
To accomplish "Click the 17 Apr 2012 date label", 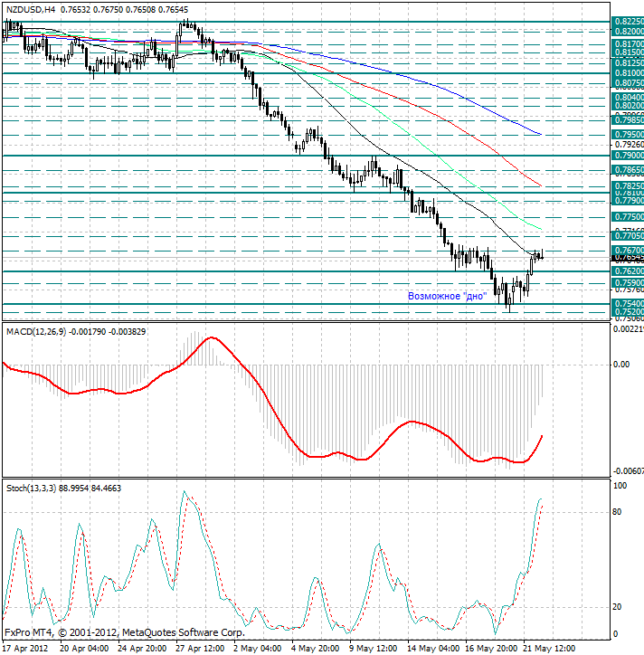I will pyautogui.click(x=26, y=649).
